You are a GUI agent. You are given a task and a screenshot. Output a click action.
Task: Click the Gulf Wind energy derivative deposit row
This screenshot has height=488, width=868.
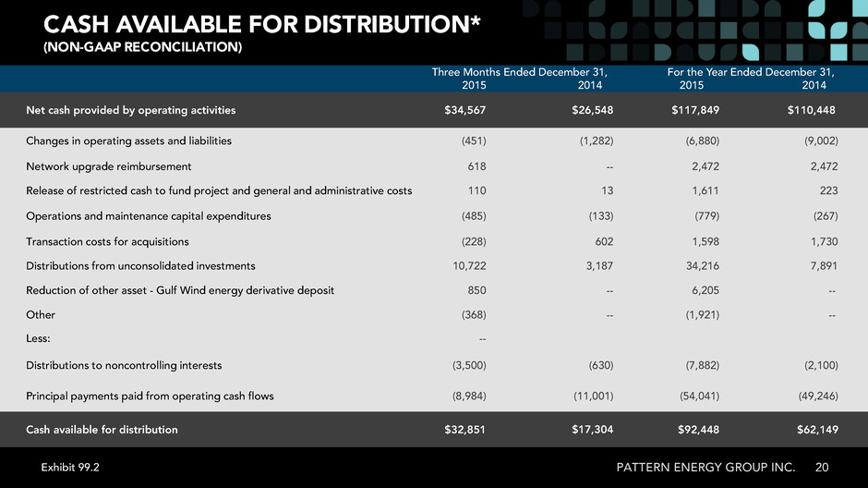[x=434, y=290]
